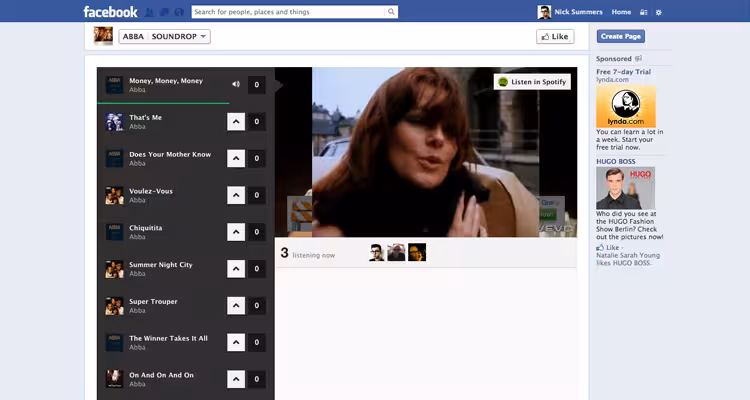Screen dimensions: 750x400
Task: Upvote Super Trouper track
Action: (236, 306)
